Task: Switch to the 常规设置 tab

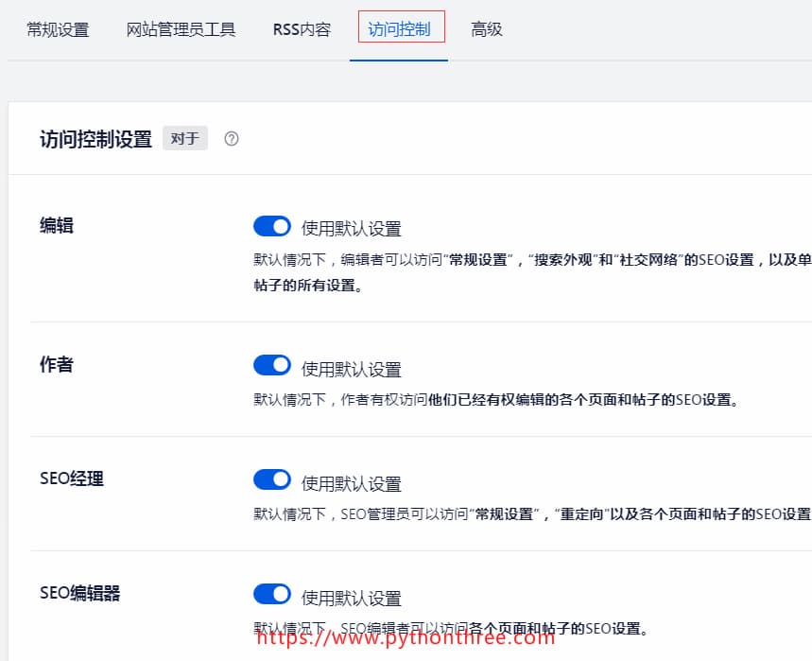Action: point(58,29)
